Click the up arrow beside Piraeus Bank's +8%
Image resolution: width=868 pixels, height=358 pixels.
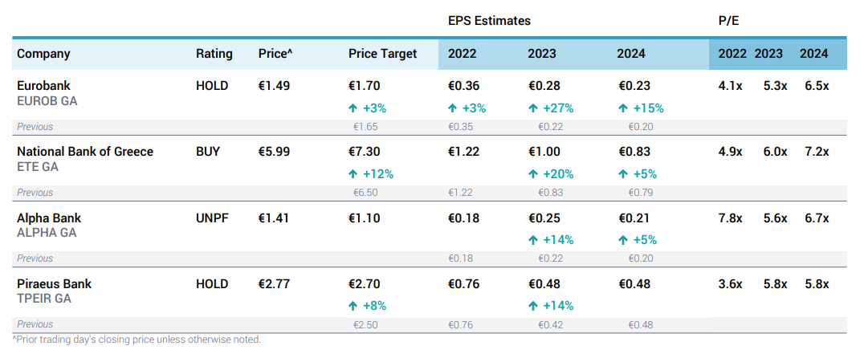pos(353,306)
